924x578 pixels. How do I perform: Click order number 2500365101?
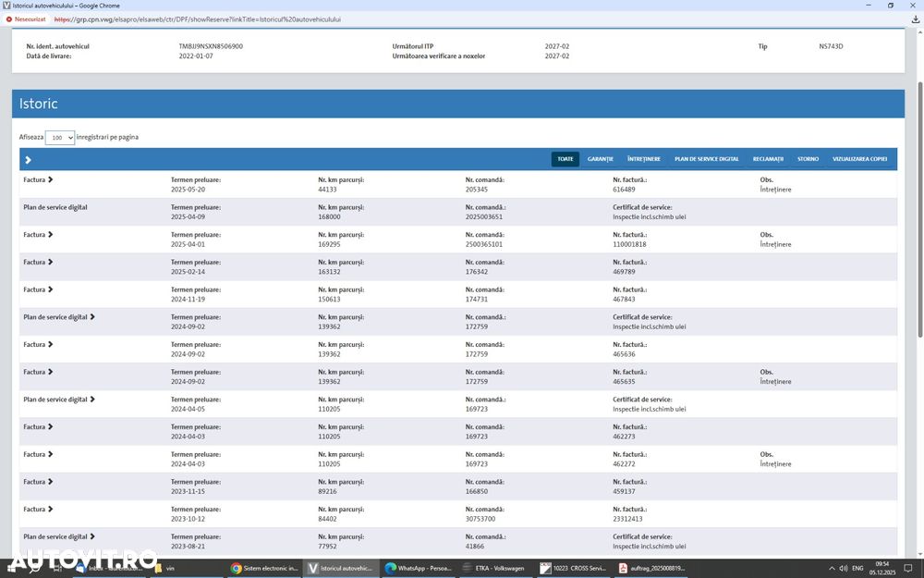[x=484, y=245]
